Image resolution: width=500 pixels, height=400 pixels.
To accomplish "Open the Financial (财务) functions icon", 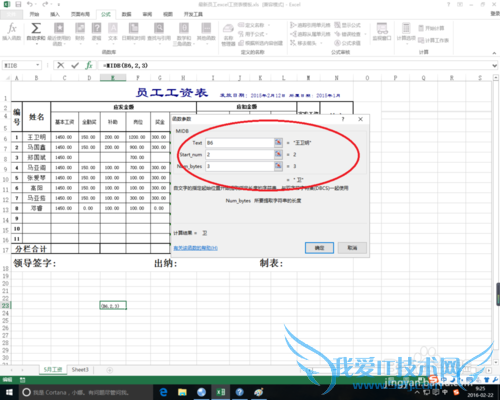I will [x=80, y=28].
